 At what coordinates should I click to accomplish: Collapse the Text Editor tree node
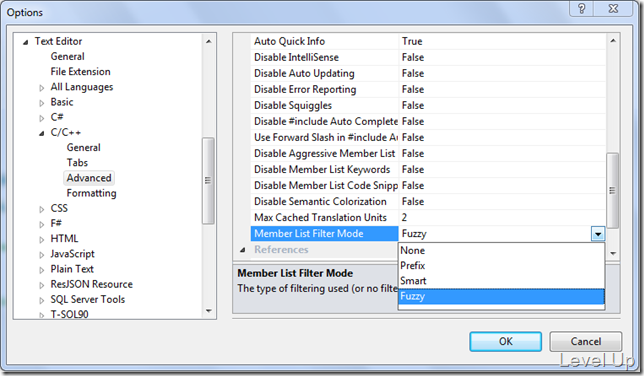tap(25, 42)
